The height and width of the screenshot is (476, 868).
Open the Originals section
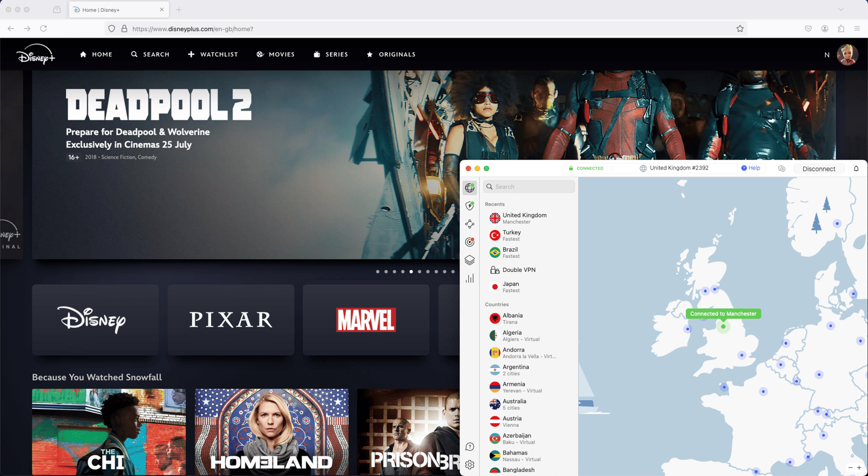pyautogui.click(x=391, y=54)
